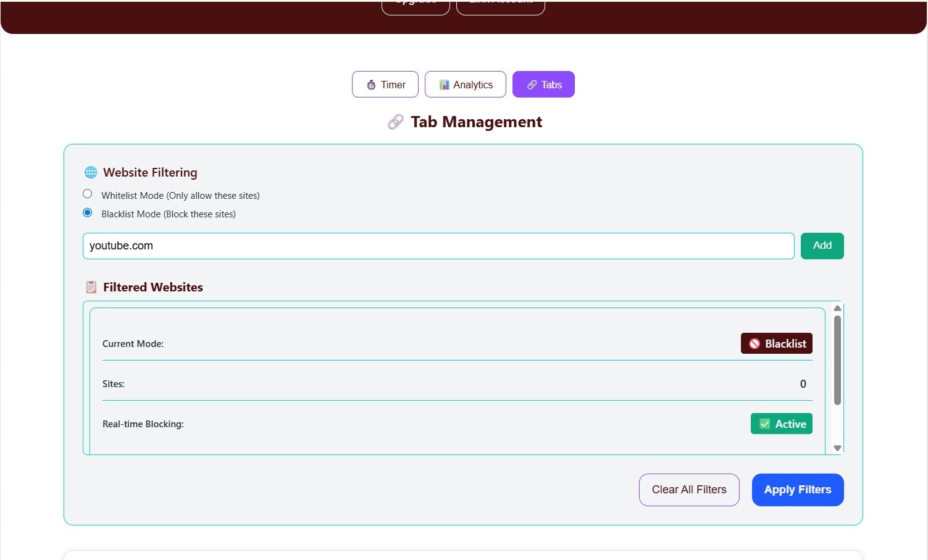
Task: Click the clipboard icon beside Filtered Websites
Action: [91, 286]
